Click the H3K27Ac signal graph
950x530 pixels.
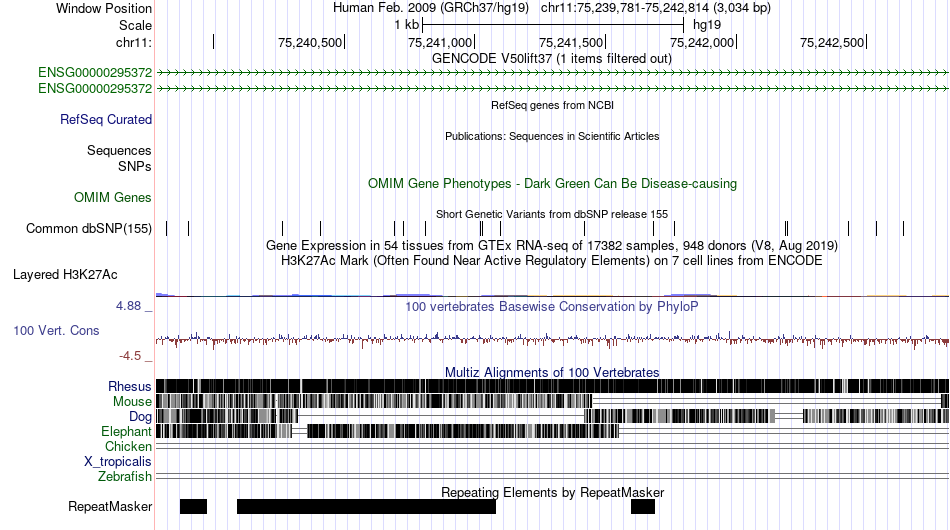coord(552,294)
